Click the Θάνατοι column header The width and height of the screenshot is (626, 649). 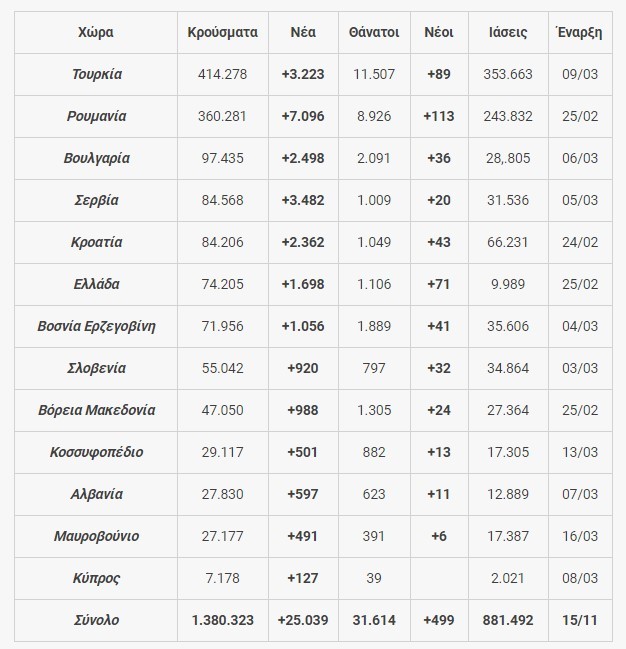pos(374,32)
